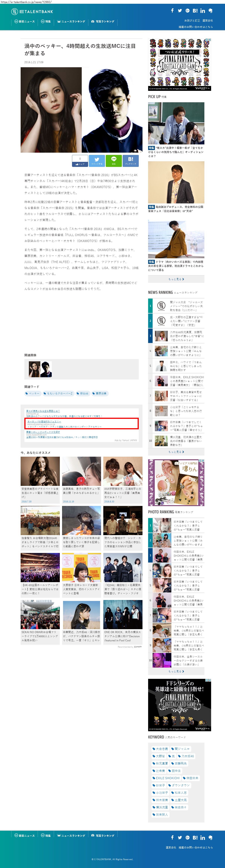Image resolution: width=225 pixels, height=868 pixels.
Task: Open 新着ニュース in the header menu
Action: coord(25,21)
